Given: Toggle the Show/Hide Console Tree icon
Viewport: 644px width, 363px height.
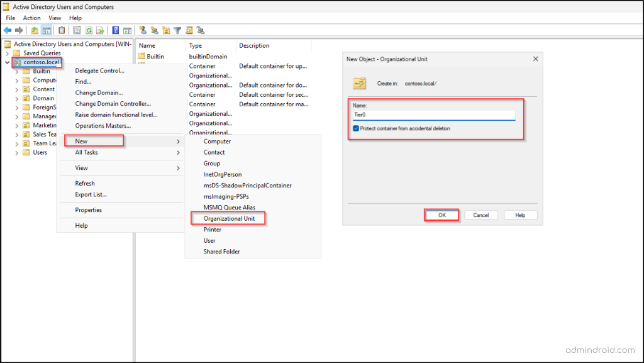Looking at the screenshot, I should click(x=47, y=30).
